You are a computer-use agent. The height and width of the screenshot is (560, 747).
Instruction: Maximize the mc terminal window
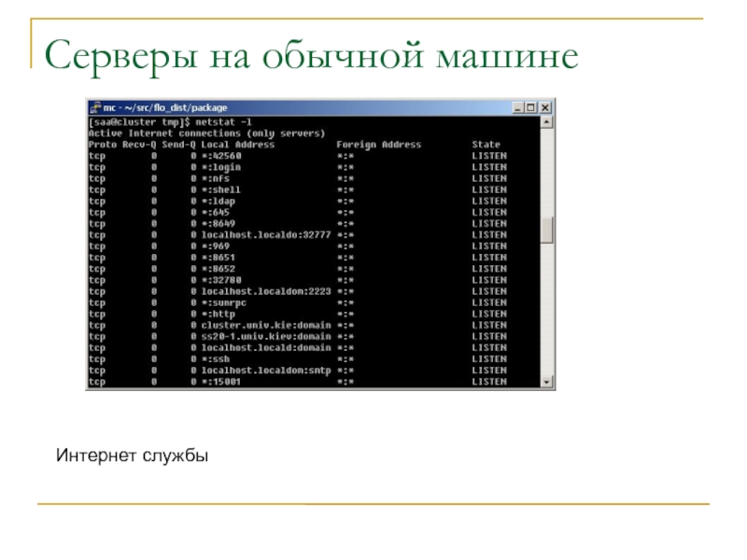532,107
